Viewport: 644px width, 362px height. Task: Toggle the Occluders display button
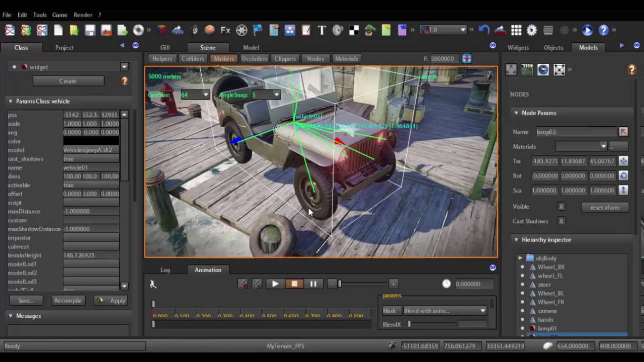pos(255,58)
